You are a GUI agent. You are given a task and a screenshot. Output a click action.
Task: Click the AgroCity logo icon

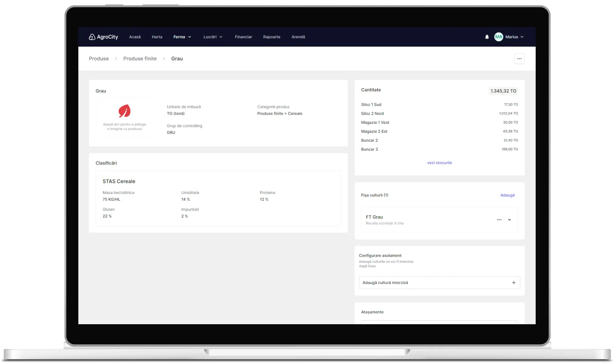coord(92,37)
